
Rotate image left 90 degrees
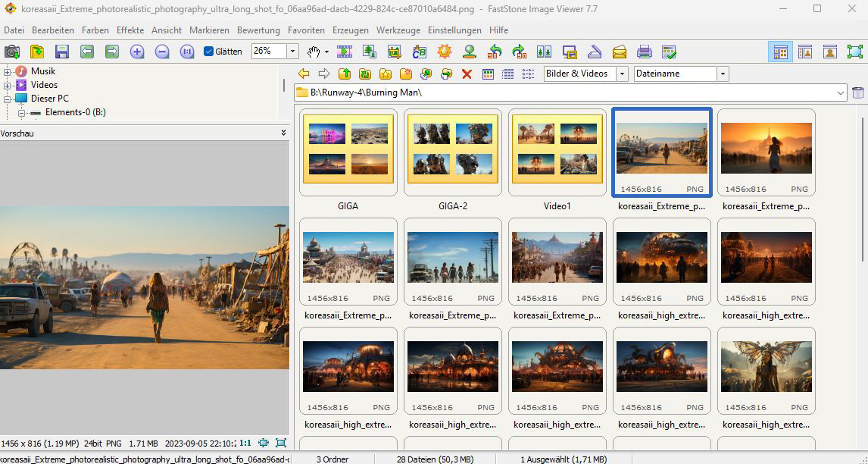[495, 52]
